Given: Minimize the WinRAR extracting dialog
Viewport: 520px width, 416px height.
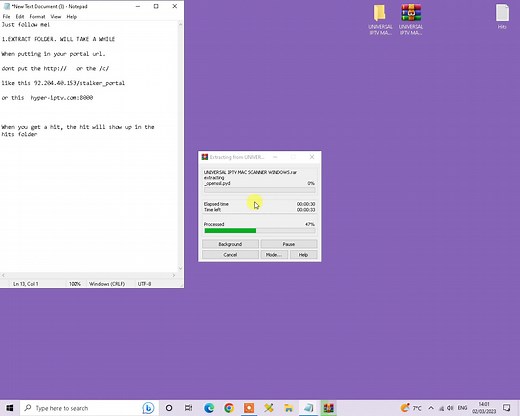Looking at the screenshot, I should click(x=275, y=157).
